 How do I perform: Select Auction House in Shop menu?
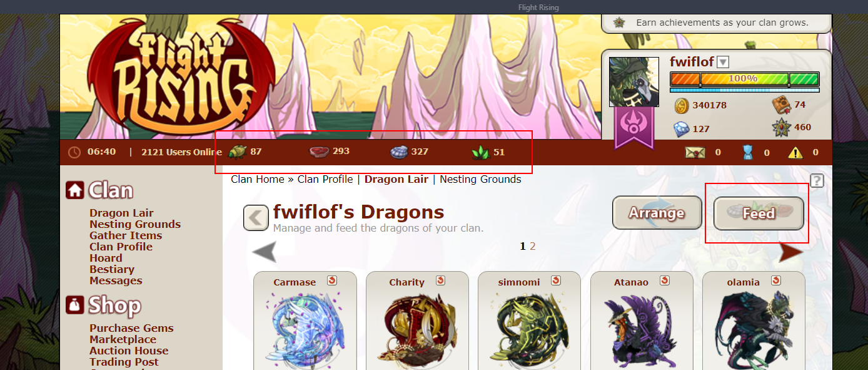point(129,351)
